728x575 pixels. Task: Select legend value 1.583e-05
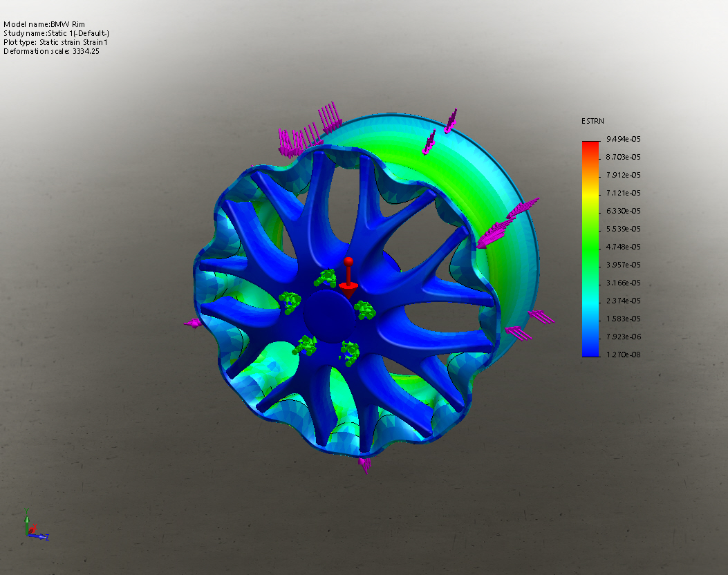tap(623, 319)
